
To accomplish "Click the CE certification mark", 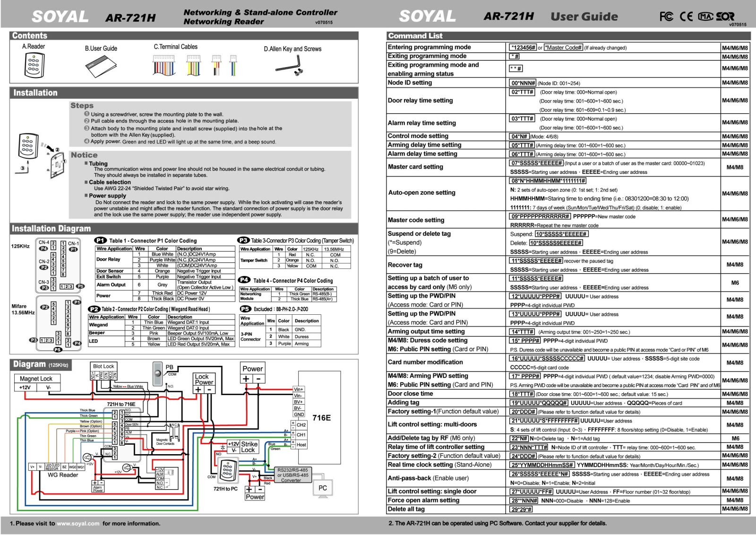I will (687, 17).
